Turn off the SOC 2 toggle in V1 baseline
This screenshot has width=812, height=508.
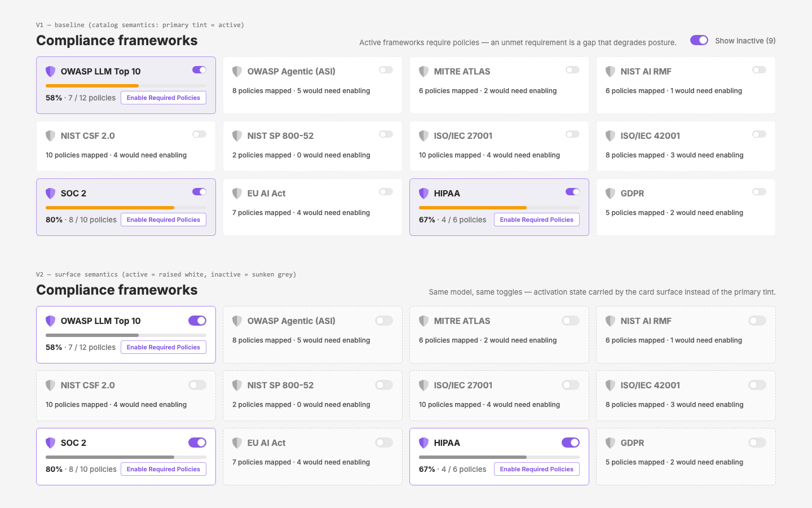coord(199,192)
